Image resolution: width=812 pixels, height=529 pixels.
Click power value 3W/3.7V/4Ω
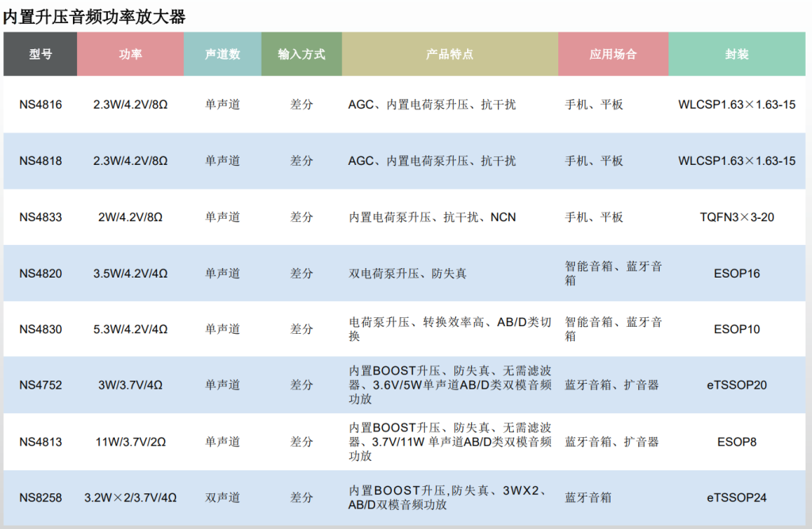131,385
